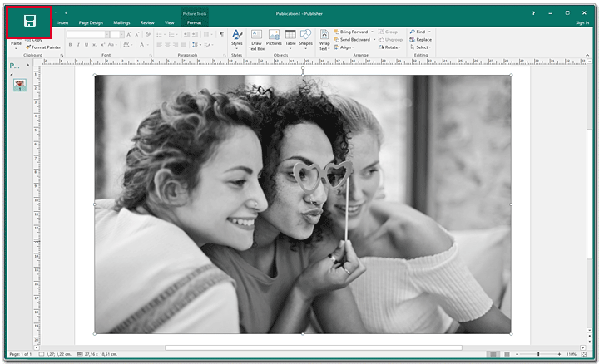The width and height of the screenshot is (599, 364).
Task: Click Increase Indent icon
Action: pos(195,34)
